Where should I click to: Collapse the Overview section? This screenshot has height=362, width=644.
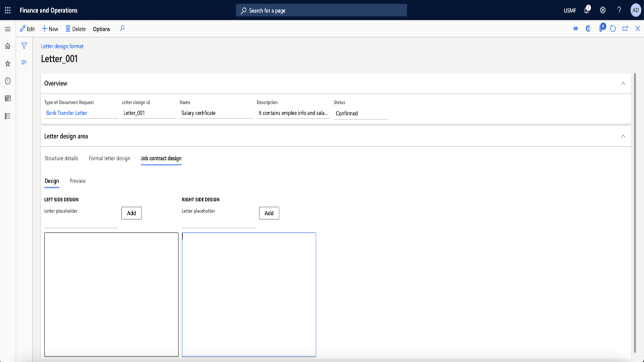[x=623, y=83]
